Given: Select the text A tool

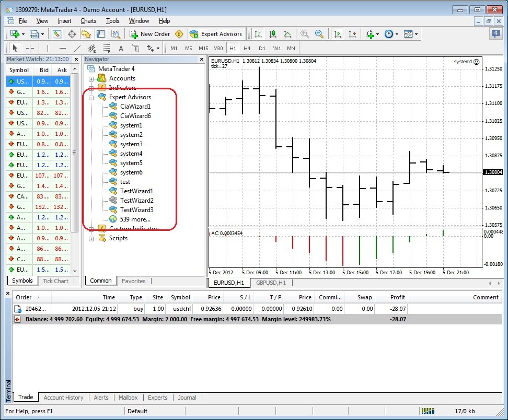Looking at the screenshot, I should click(x=121, y=49).
